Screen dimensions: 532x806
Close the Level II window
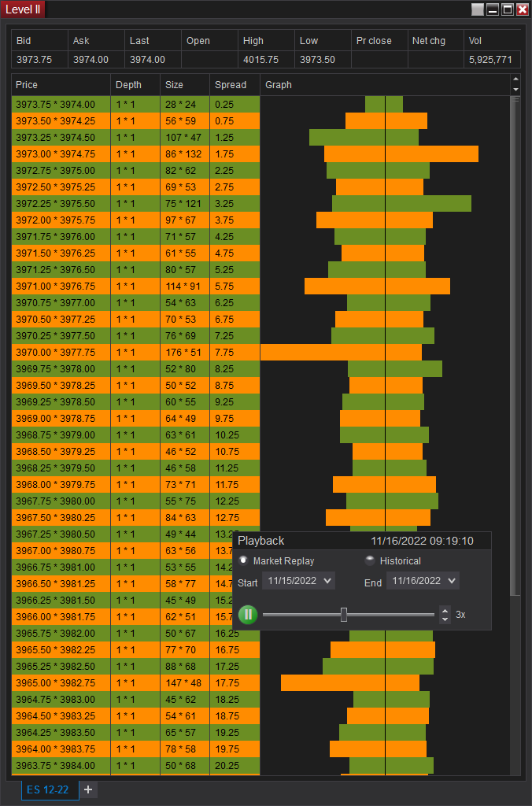[x=523, y=9]
